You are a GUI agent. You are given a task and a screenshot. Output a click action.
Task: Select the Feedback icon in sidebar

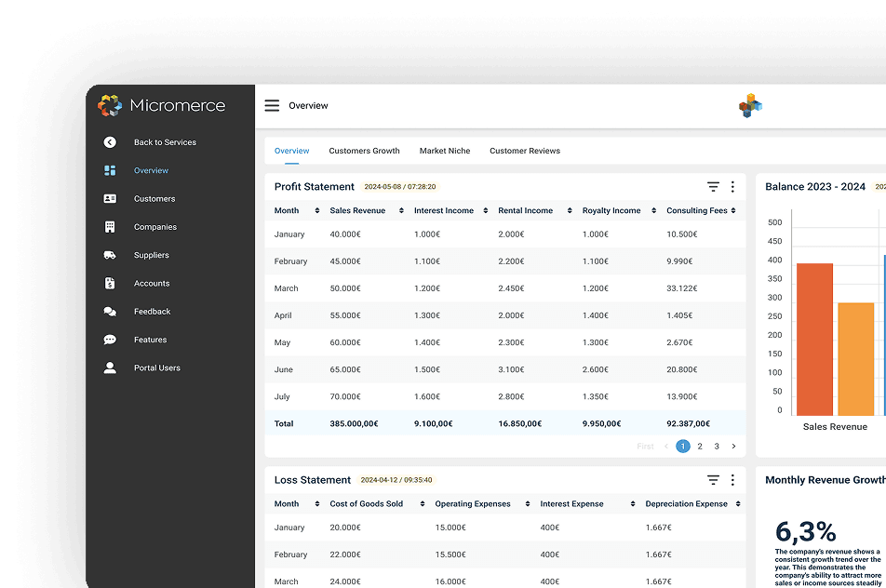pos(113,311)
